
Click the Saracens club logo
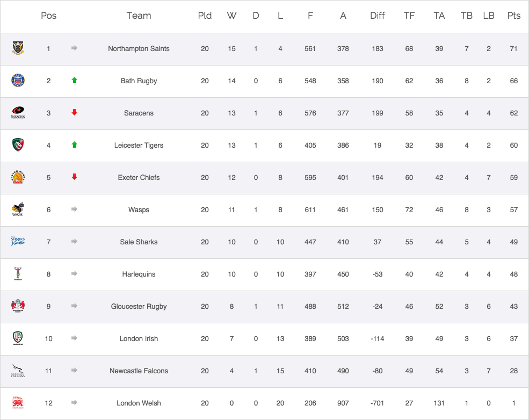pyautogui.click(x=18, y=113)
